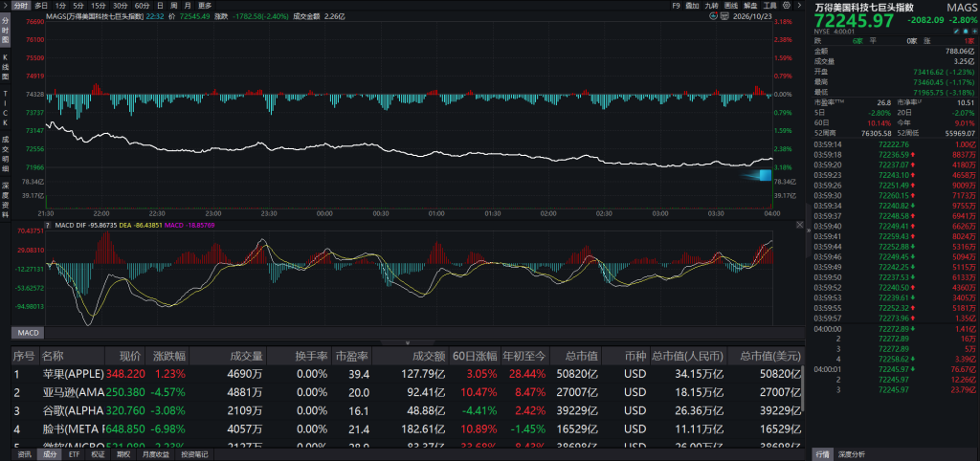
Task: Expand the left panel with top-left arrow
Action: [5, 5]
